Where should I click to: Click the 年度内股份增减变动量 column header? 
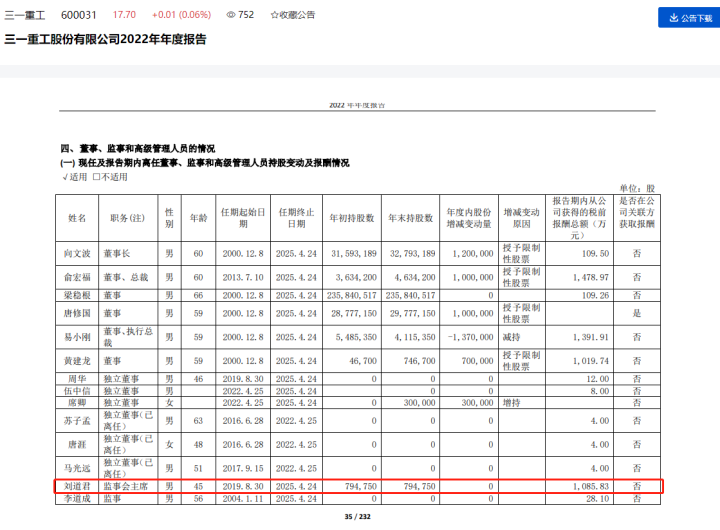[469, 218]
